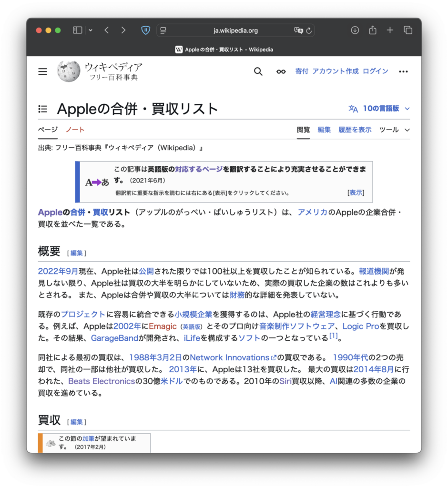Screen dimensions: 448x488
Task: Open the Network Innovations external link
Action: coord(233,357)
